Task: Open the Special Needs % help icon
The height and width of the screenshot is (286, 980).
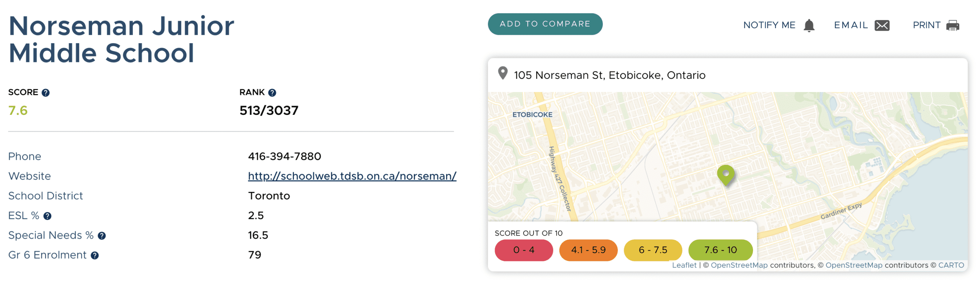Action: [x=102, y=235]
